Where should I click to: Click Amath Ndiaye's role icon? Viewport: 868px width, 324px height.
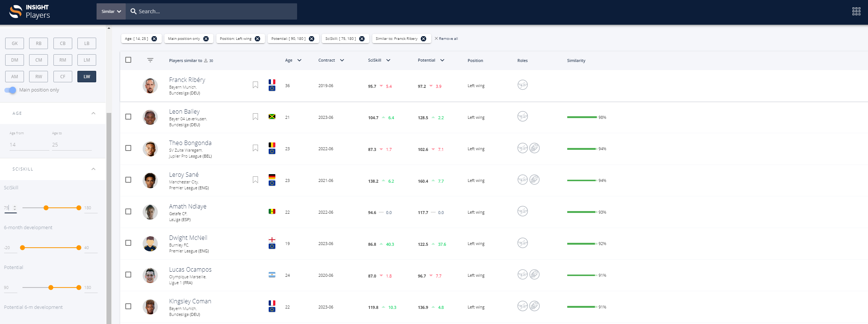(x=522, y=211)
